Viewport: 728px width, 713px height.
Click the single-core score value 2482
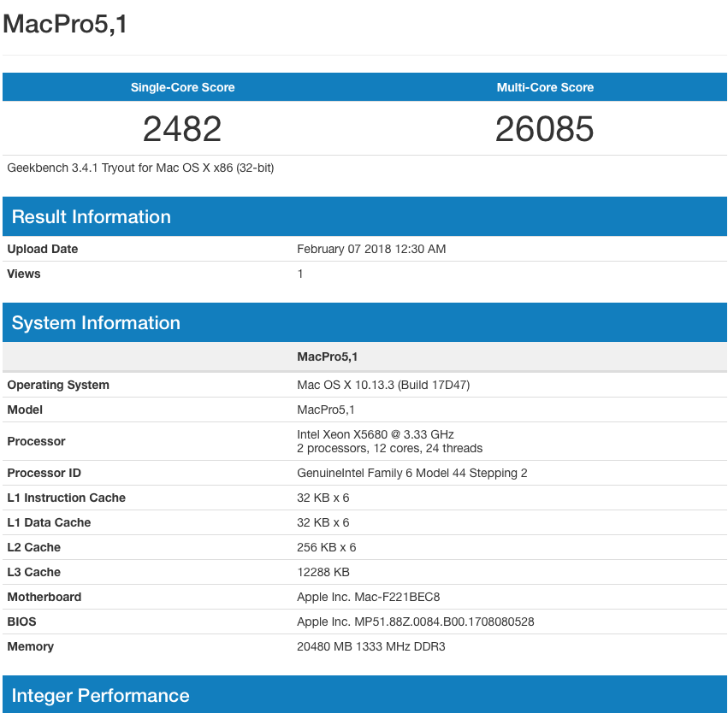pyautogui.click(x=182, y=129)
